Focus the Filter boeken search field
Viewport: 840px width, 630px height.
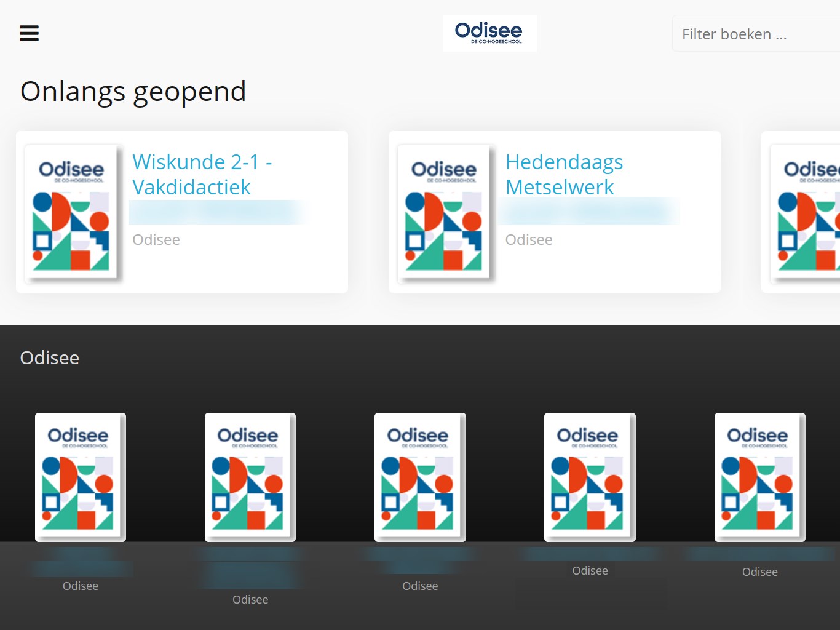756,34
